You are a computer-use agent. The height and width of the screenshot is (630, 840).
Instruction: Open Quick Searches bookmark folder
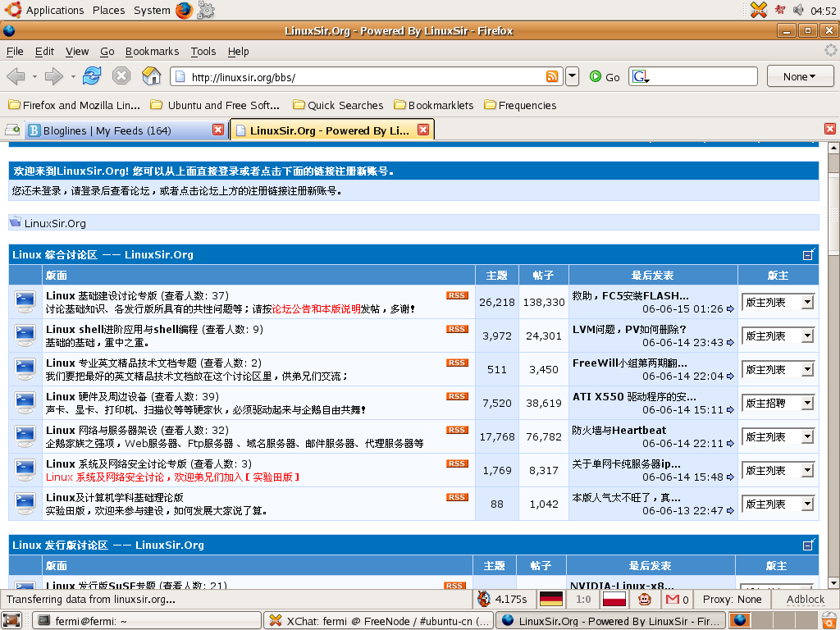pos(338,106)
